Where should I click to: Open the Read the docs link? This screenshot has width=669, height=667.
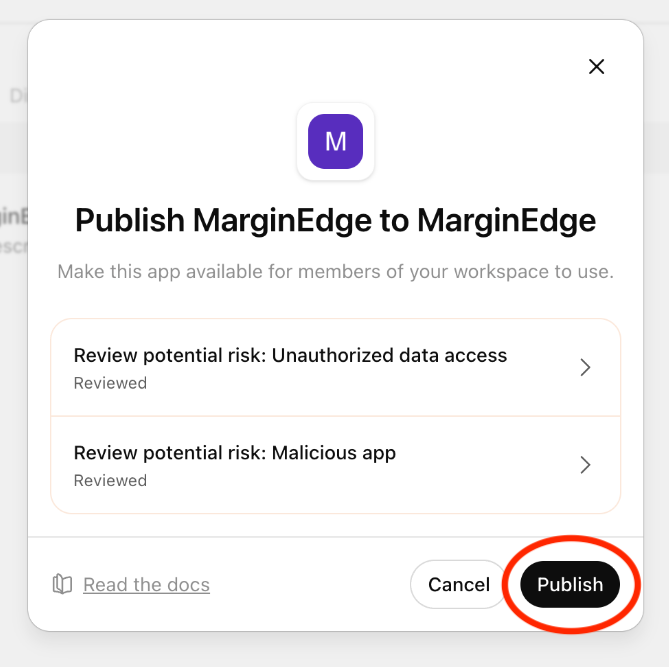pyautogui.click(x=146, y=585)
